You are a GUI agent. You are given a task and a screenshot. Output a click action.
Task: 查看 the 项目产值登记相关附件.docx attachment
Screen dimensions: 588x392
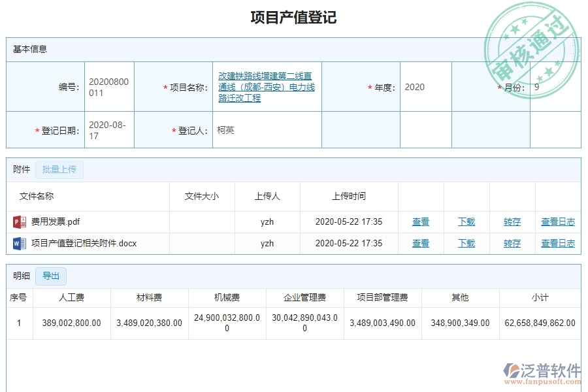[421, 243]
